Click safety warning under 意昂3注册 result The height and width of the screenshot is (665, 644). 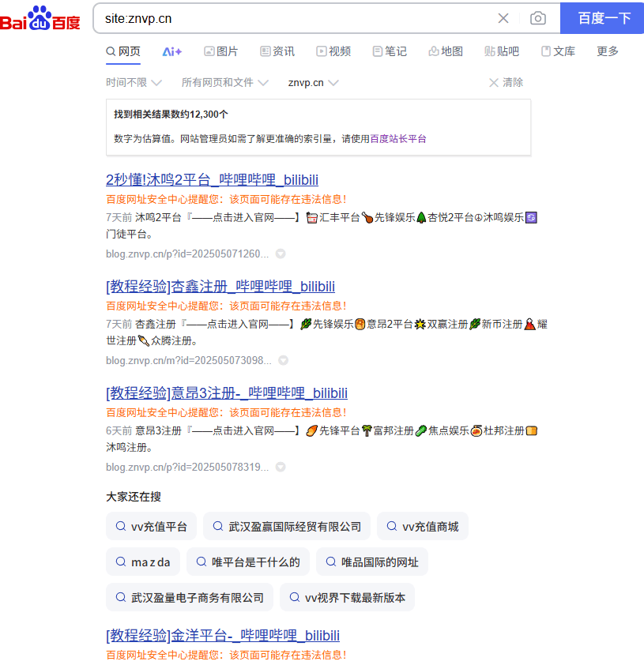pyautogui.click(x=227, y=412)
